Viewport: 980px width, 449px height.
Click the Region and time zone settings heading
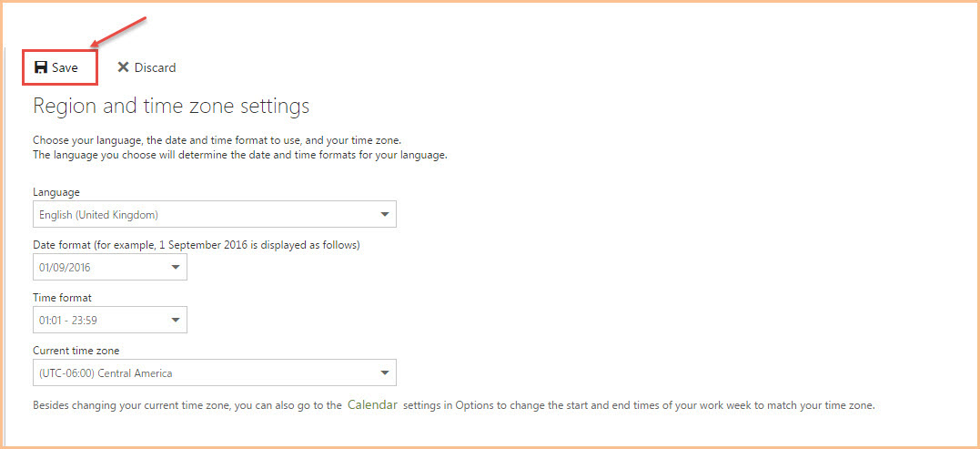click(x=171, y=106)
